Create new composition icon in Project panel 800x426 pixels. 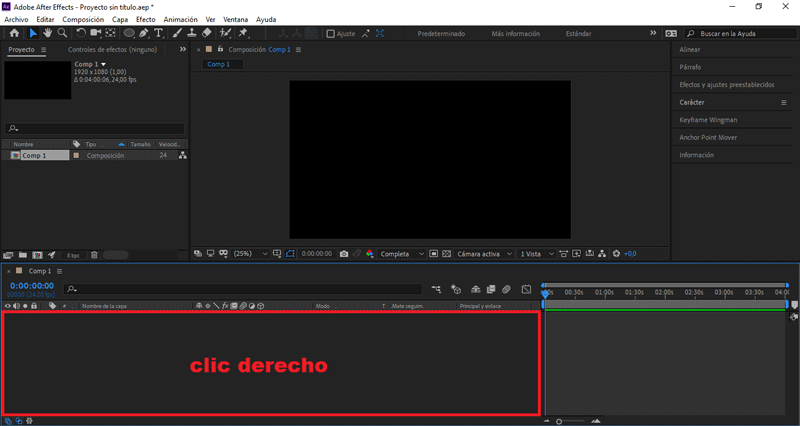coord(37,255)
